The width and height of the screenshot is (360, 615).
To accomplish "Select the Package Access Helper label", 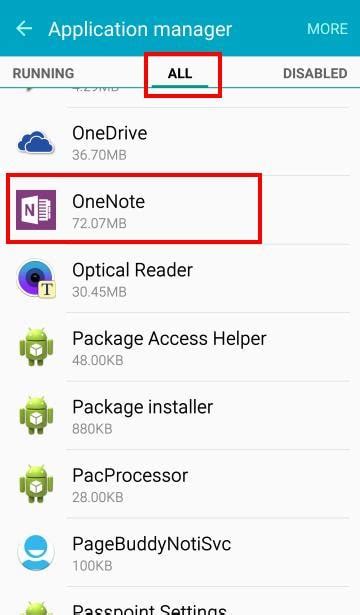I will pos(169,339).
